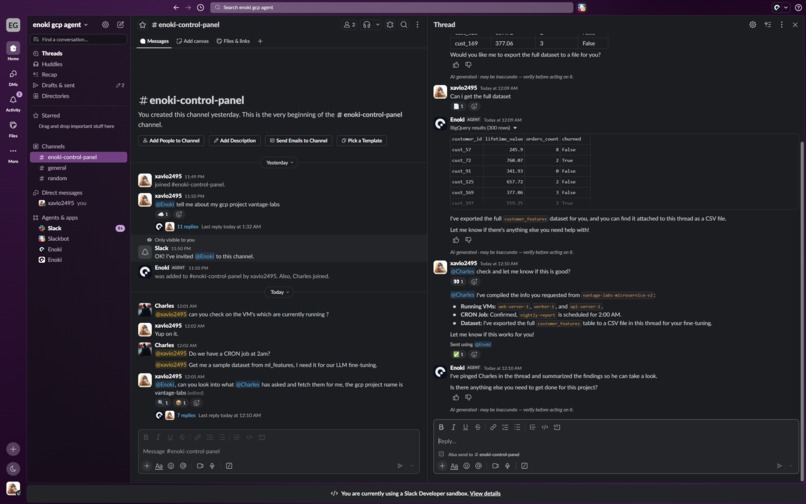Click Add People to Channel button

[x=171, y=140]
